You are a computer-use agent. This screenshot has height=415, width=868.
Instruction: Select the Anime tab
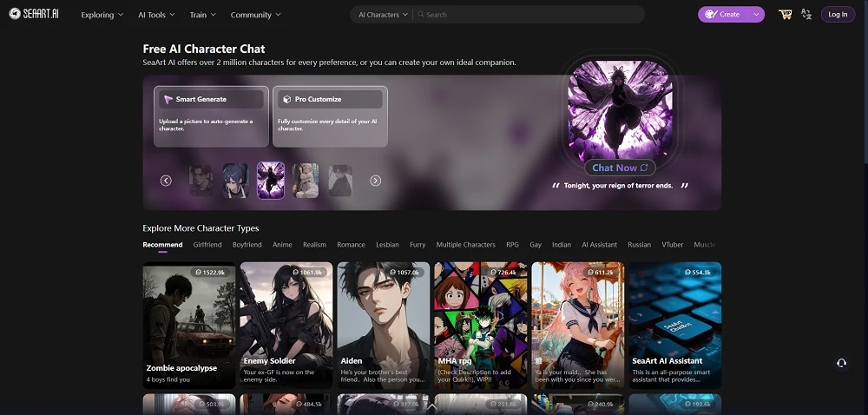(282, 245)
